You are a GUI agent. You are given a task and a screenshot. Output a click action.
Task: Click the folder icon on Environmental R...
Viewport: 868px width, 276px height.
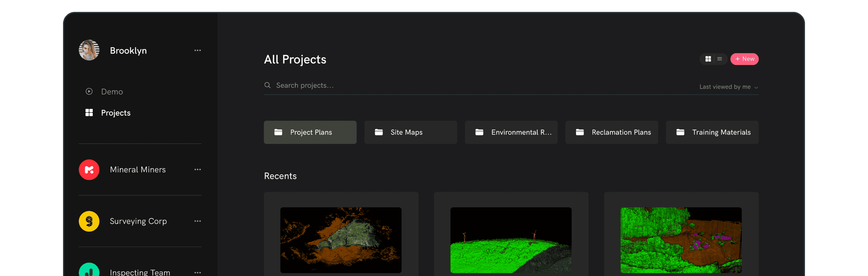click(x=479, y=132)
